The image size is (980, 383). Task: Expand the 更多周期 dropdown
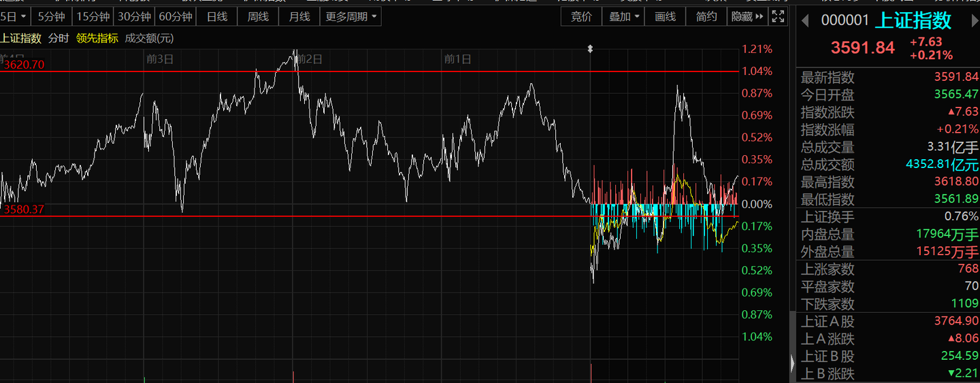pyautogui.click(x=351, y=16)
